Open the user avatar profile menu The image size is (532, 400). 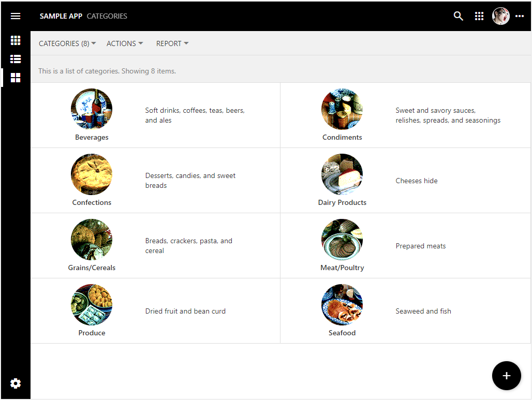(x=500, y=16)
